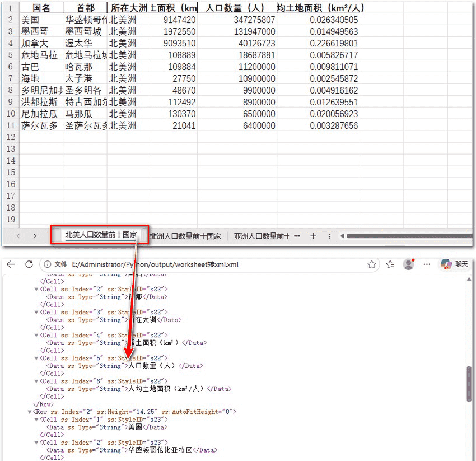
Task: Select row header 12 in spreadsheet
Action: tap(11, 137)
